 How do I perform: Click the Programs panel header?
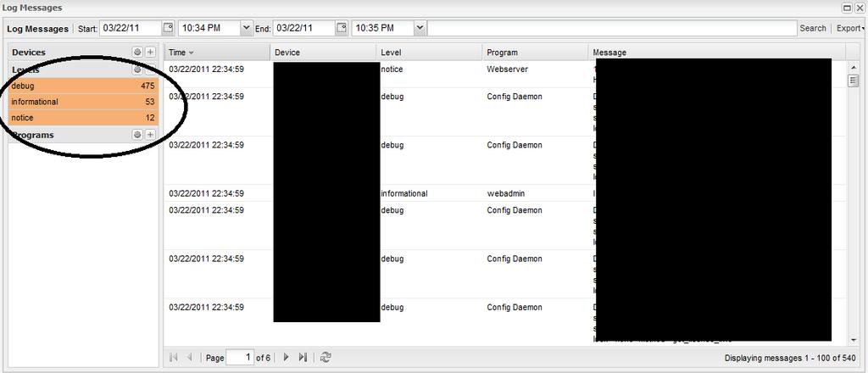pyautogui.click(x=84, y=135)
